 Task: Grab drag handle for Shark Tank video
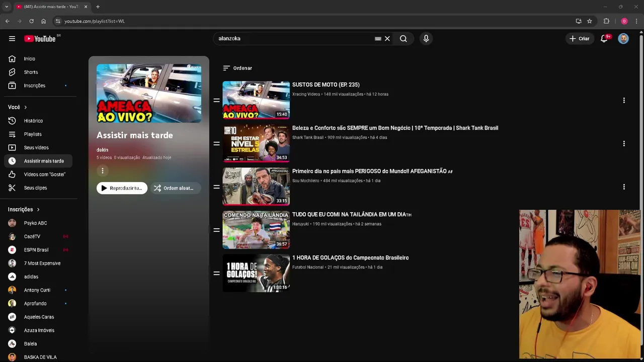216,143
